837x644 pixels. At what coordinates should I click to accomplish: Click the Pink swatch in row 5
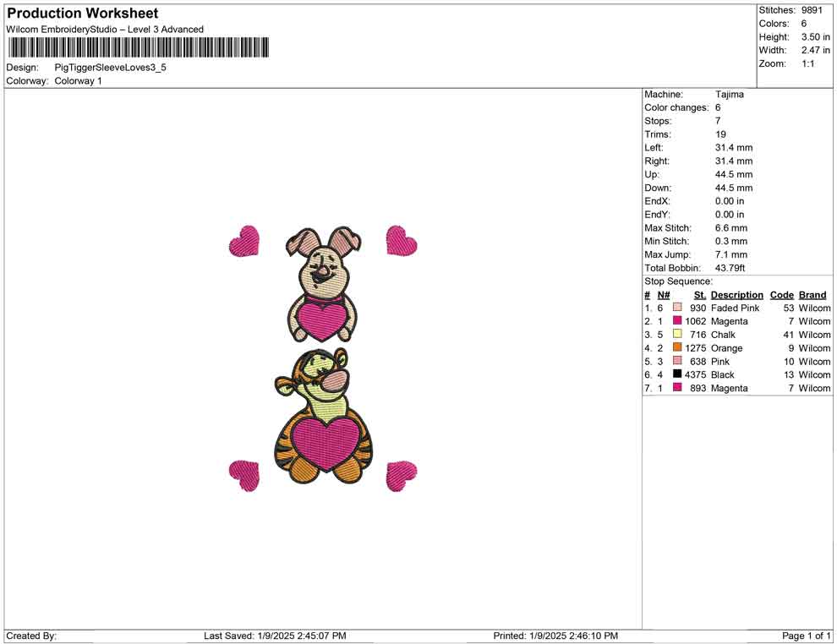(x=677, y=361)
